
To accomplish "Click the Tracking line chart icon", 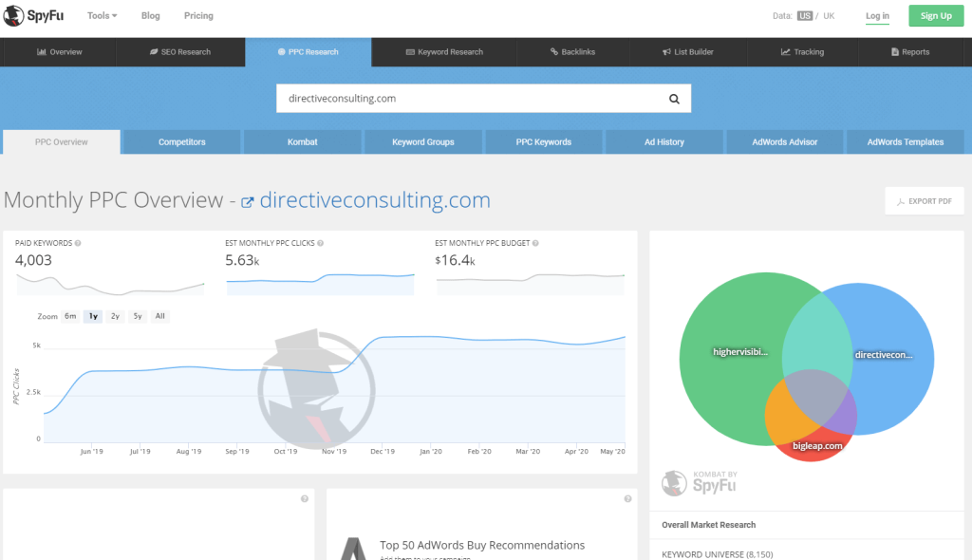I will tap(785, 52).
